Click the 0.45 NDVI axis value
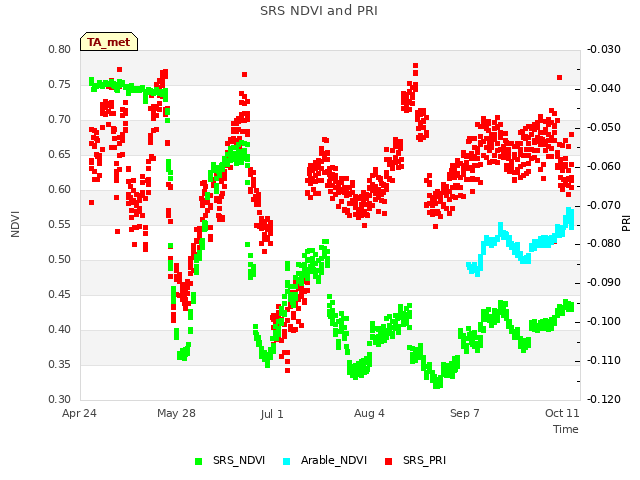The image size is (640, 480). 60,295
